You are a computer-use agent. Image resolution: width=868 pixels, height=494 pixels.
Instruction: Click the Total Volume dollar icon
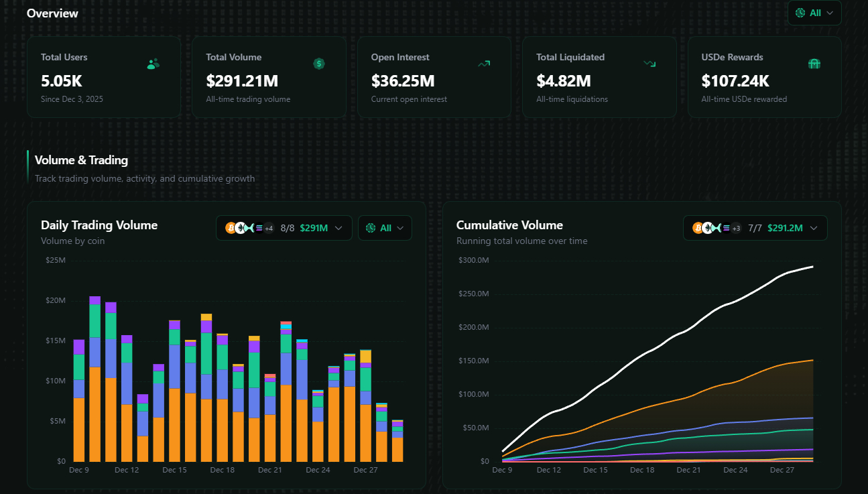(319, 64)
